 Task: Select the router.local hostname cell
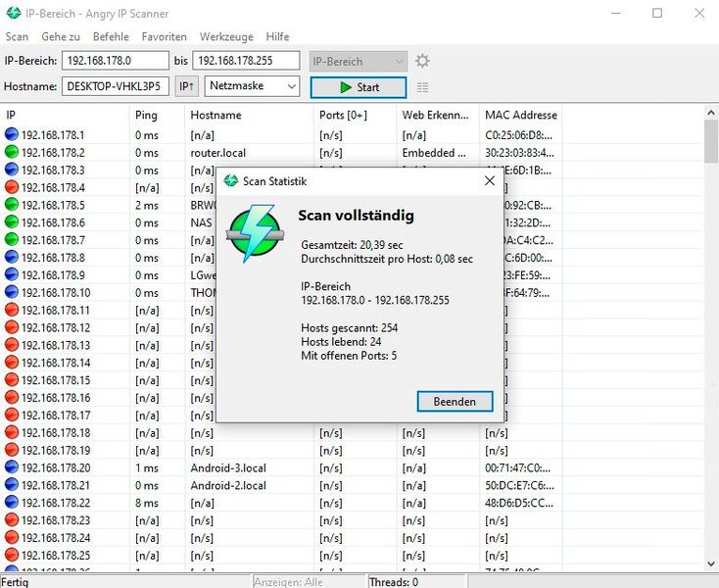218,153
